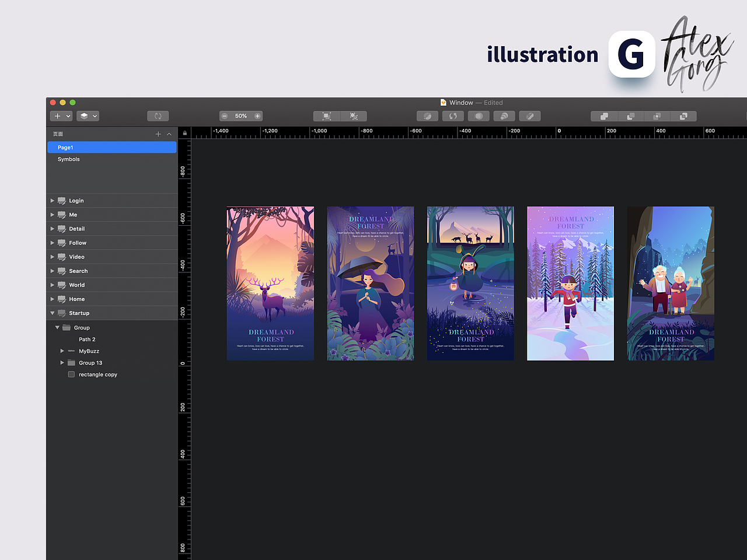Click the sync arrows toolbar button
Viewport: 747px width, 560px height.
click(x=158, y=116)
